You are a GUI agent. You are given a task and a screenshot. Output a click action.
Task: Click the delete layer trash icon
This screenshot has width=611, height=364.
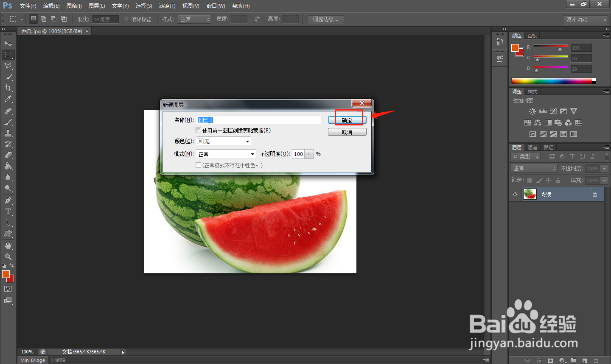(596, 361)
